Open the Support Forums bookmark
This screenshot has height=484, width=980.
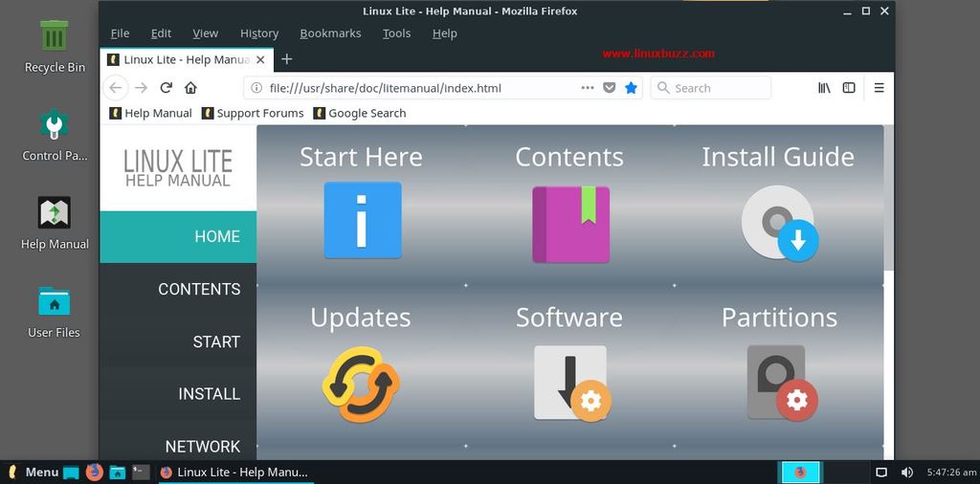click(x=253, y=113)
